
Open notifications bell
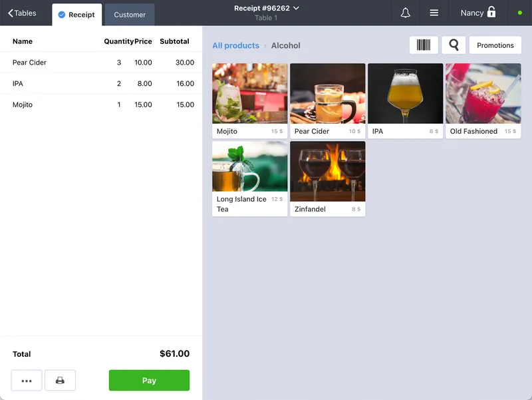(405, 13)
